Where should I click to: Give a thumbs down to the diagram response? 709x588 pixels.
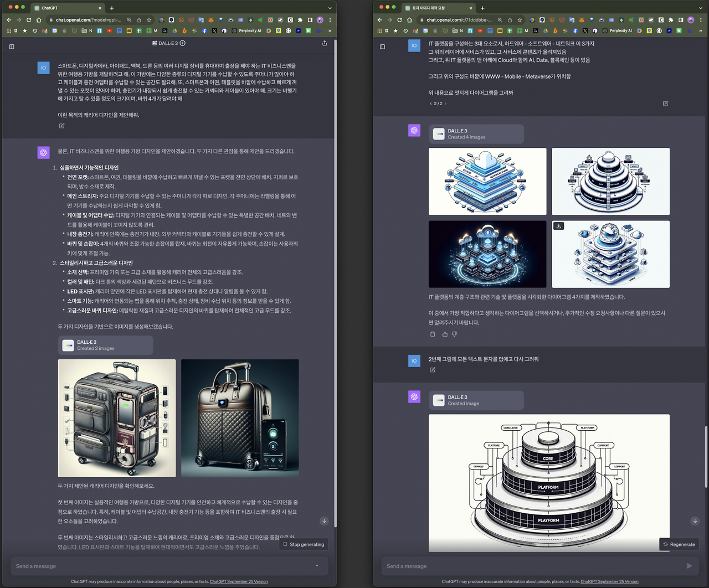point(455,334)
